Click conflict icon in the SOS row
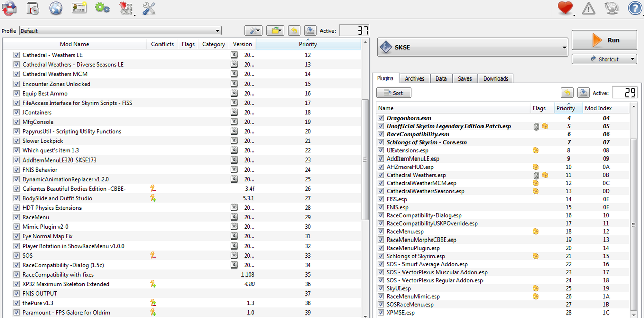Viewport: 644px width, 318px height. pos(153,256)
